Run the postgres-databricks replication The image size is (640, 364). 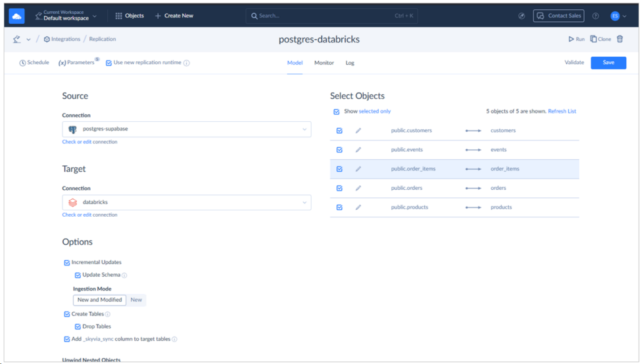click(x=576, y=39)
